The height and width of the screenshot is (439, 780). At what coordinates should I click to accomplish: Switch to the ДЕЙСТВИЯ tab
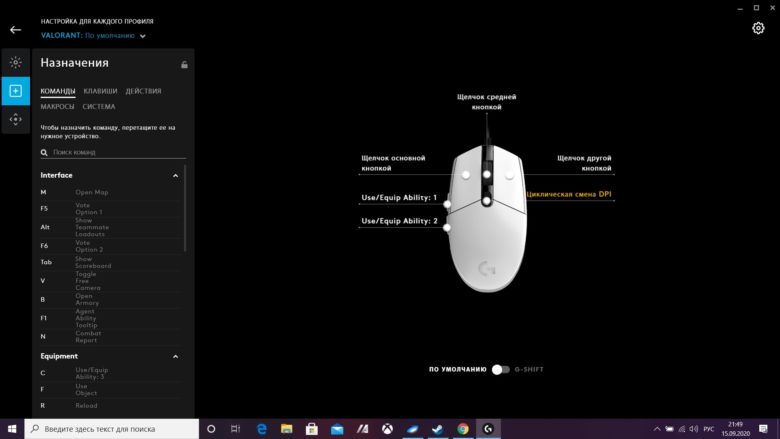[x=143, y=91]
